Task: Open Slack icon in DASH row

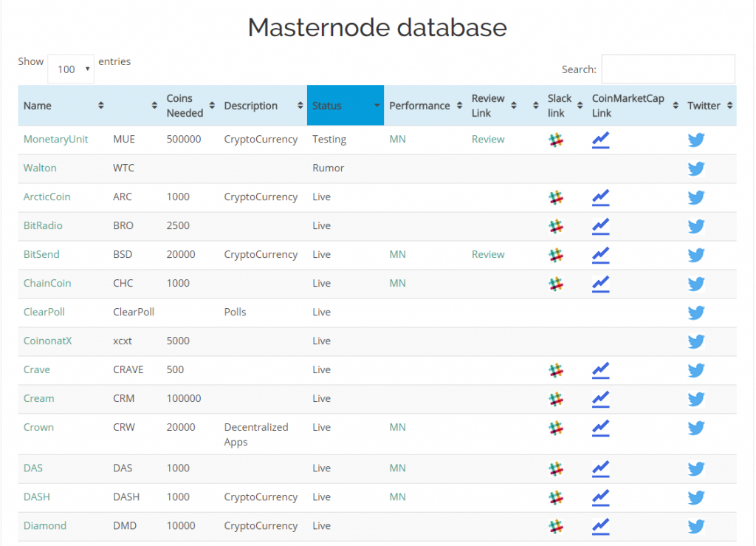Action: point(556,497)
